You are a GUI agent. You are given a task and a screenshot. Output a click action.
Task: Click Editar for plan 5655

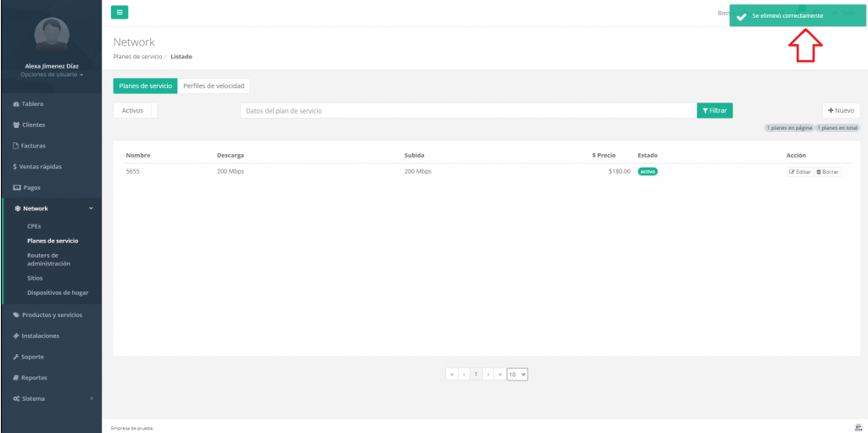(x=799, y=171)
